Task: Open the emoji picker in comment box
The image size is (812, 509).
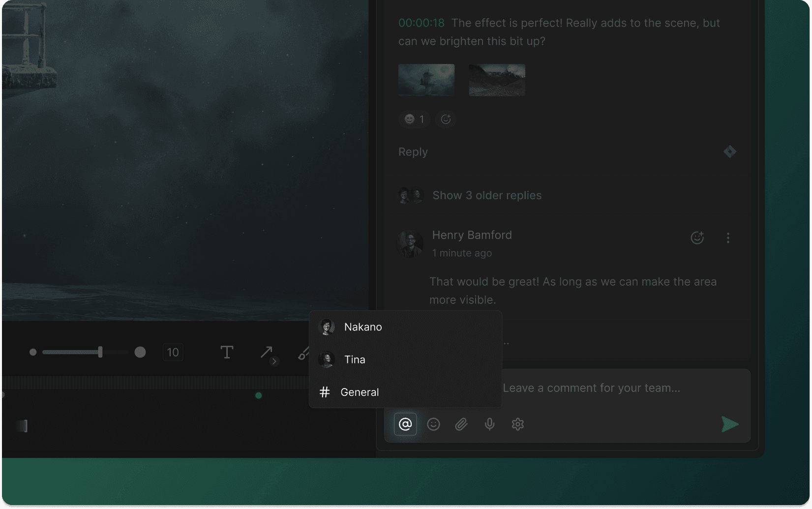Action: click(433, 424)
